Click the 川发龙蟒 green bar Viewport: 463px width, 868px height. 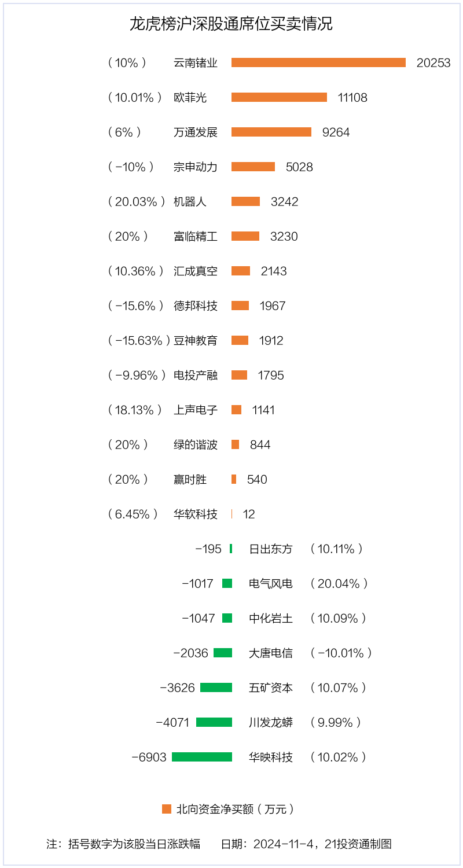click(214, 722)
